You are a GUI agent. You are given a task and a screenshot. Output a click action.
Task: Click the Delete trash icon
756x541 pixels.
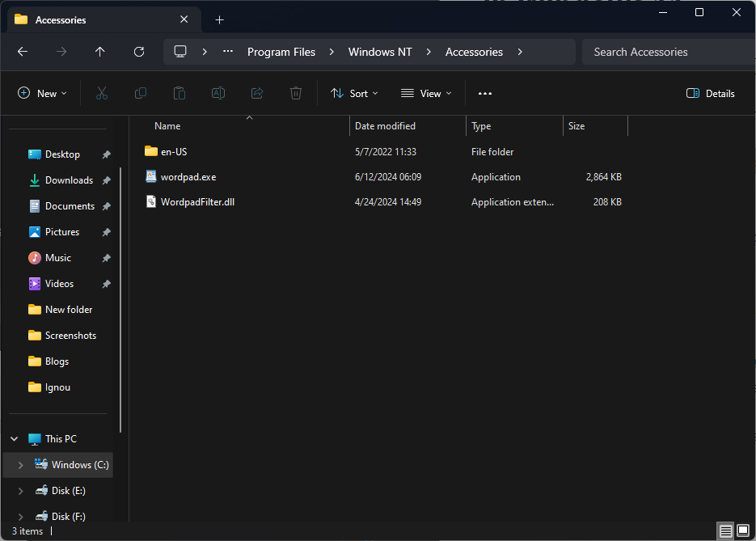click(x=296, y=93)
